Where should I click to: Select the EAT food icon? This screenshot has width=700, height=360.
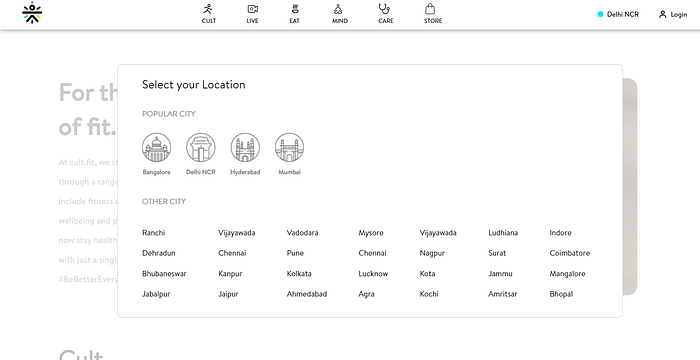(x=295, y=9)
